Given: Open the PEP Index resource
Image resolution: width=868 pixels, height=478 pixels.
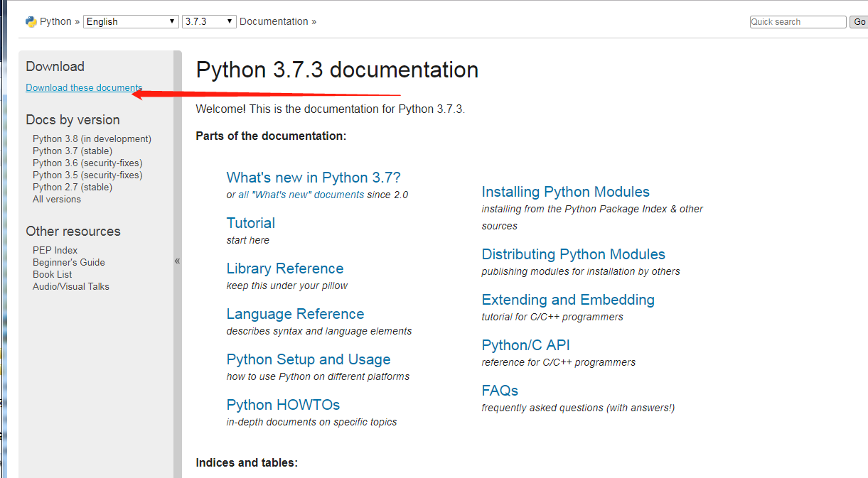Looking at the screenshot, I should (x=55, y=251).
